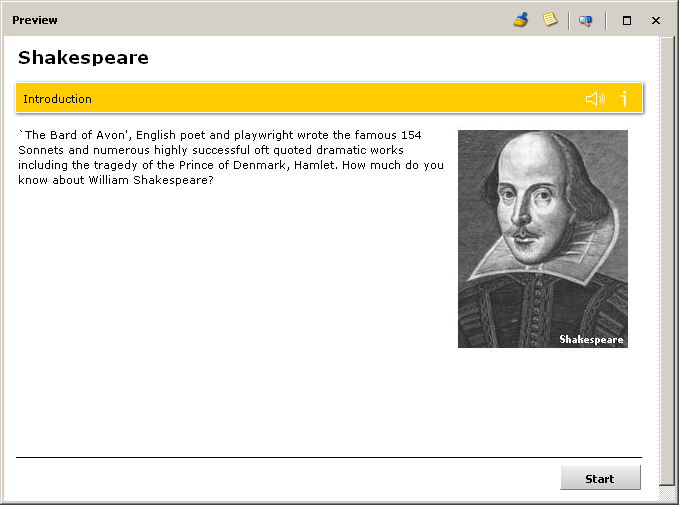679x505 pixels.
Task: Click the vertical scrollbar on the right
Action: [666, 261]
